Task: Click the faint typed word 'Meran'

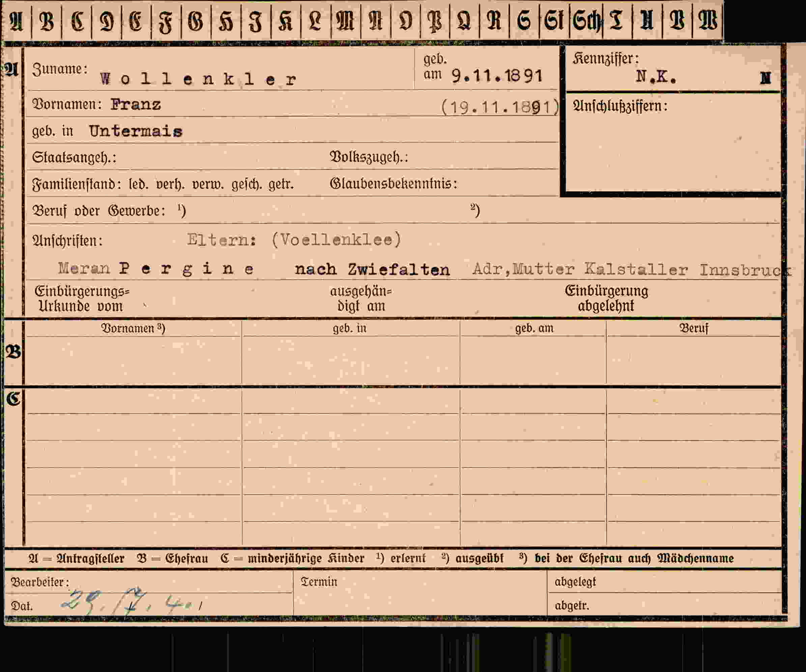Action: coord(84,268)
